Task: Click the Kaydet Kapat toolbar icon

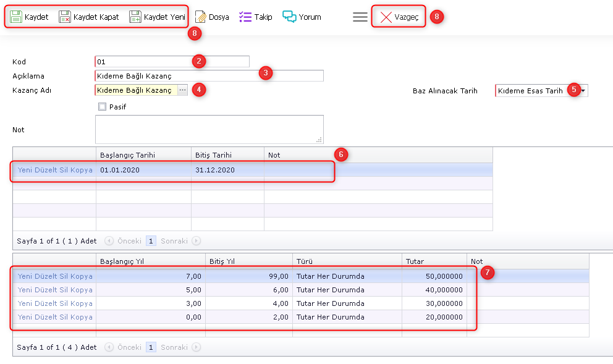Action: click(65, 17)
